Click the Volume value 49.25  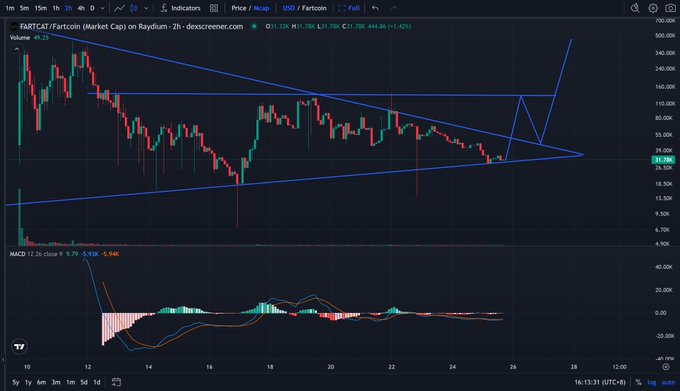(x=41, y=38)
